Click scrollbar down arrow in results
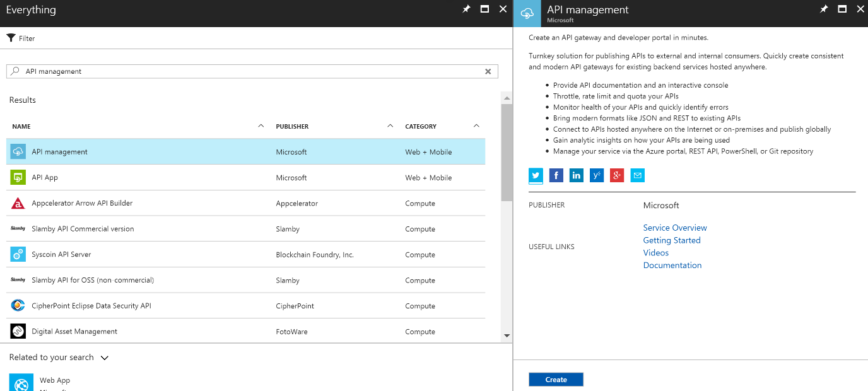868x391 pixels. point(507,336)
